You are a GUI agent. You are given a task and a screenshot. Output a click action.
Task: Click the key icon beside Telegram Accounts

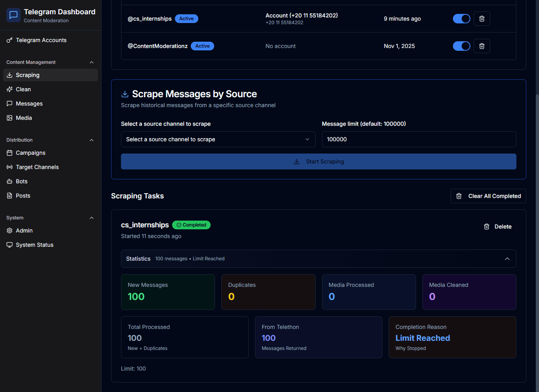[x=10, y=40]
